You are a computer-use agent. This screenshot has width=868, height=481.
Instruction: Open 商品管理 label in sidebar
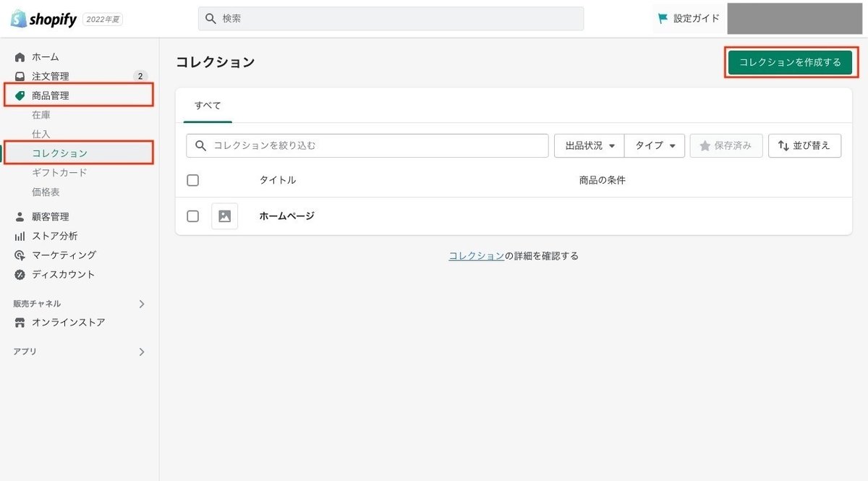[x=51, y=95]
